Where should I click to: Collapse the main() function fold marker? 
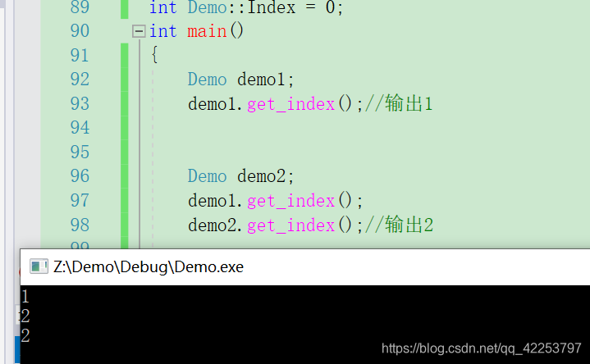click(x=139, y=31)
